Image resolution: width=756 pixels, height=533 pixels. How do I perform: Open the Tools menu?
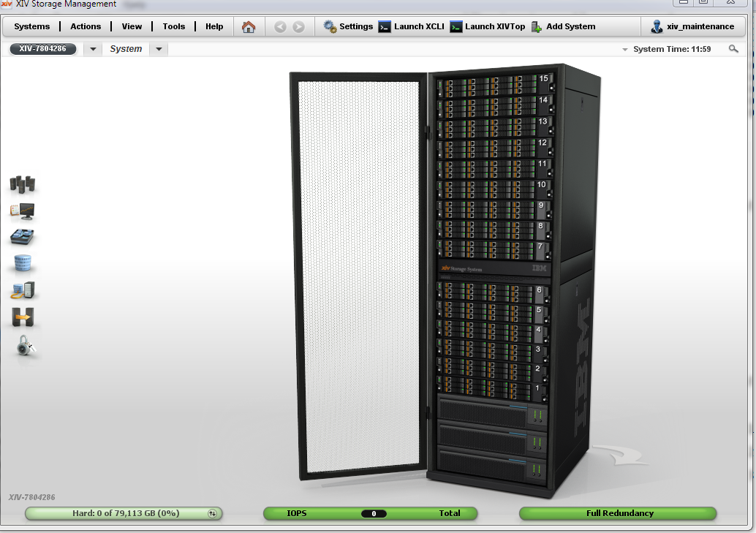coord(174,26)
